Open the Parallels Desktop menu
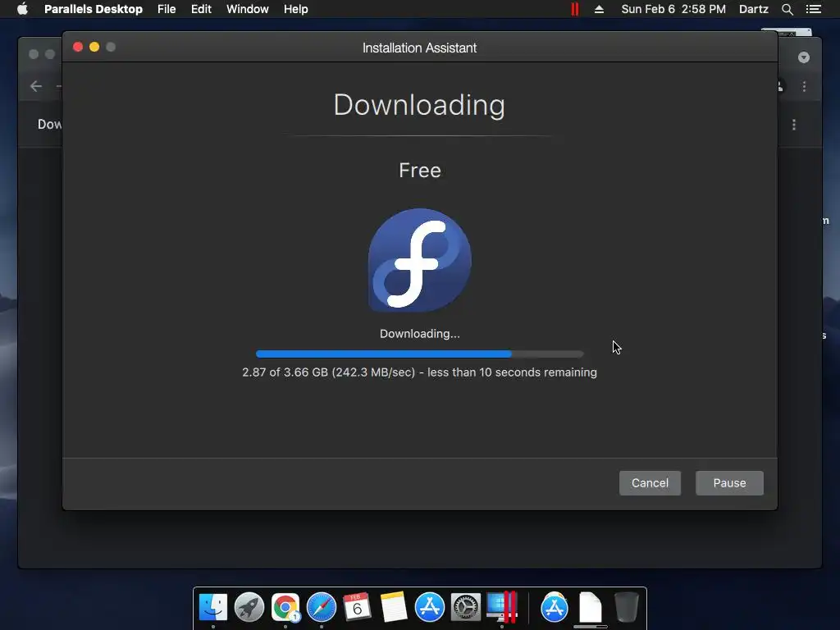 coord(94,9)
